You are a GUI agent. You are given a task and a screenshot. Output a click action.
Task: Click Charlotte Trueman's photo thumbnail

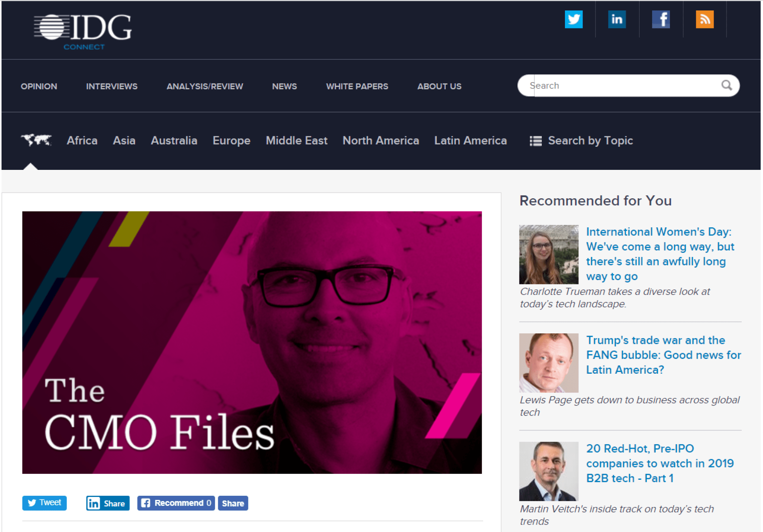[x=549, y=254]
